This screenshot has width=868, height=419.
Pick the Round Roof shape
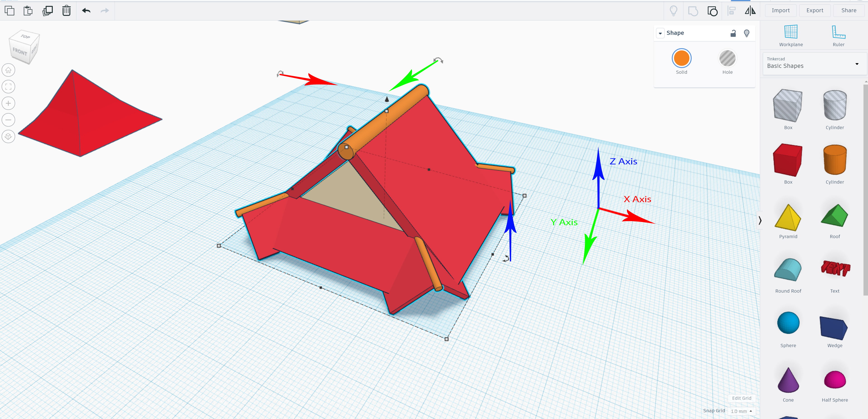point(788,270)
